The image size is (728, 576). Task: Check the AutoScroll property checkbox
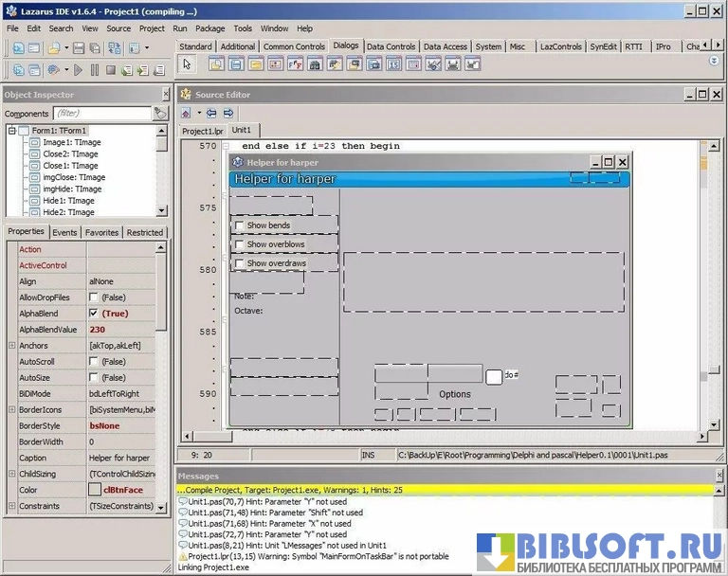pyautogui.click(x=94, y=361)
